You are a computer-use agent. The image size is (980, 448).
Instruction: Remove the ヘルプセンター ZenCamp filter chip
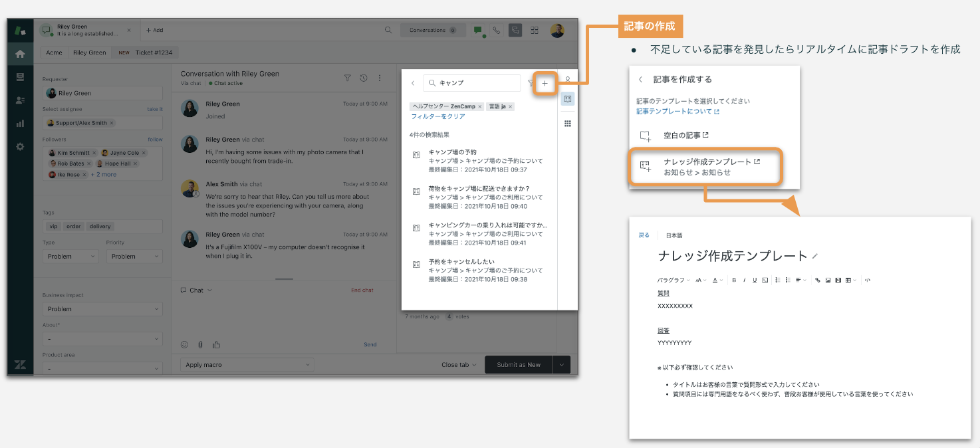pyautogui.click(x=480, y=106)
